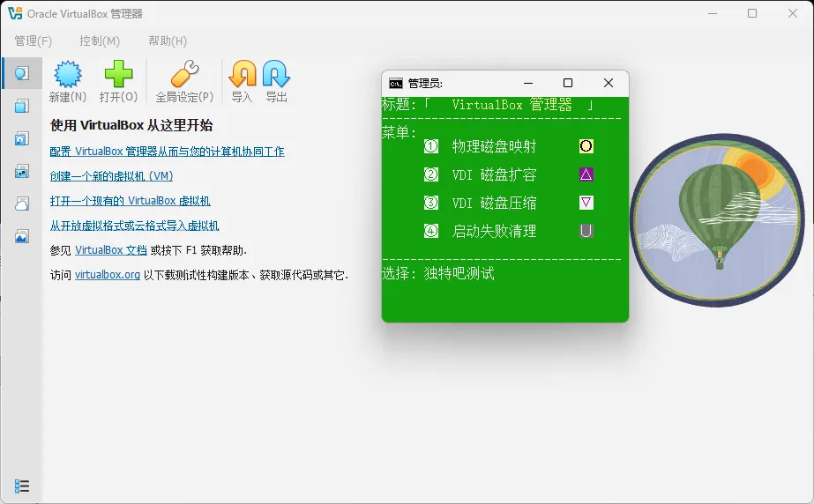Click the heading 使用 VirtualBox 从这里开始
The height and width of the screenshot is (504, 814).
point(131,125)
